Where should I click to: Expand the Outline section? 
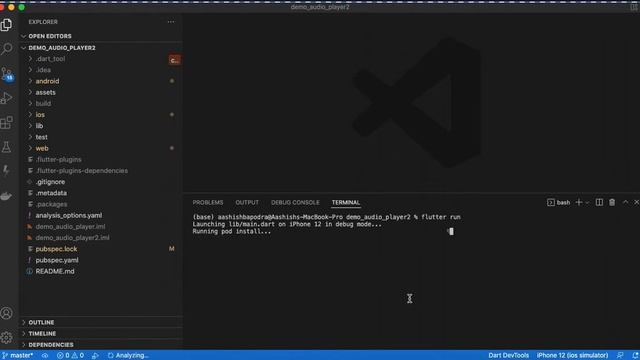point(101,322)
